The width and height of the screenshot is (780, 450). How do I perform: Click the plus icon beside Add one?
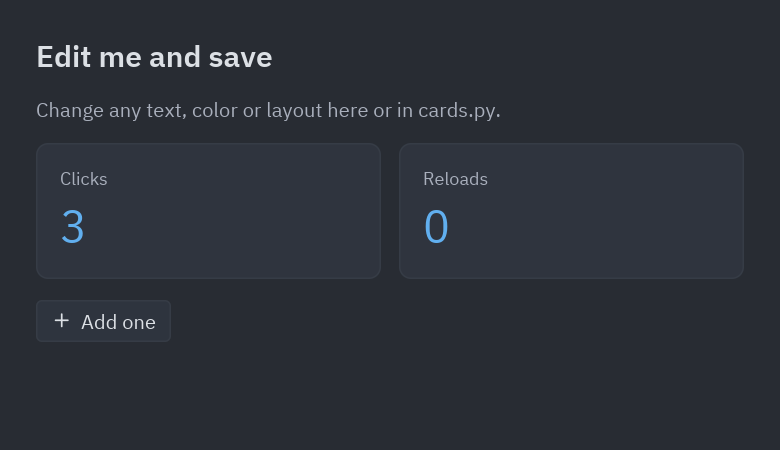click(x=62, y=321)
